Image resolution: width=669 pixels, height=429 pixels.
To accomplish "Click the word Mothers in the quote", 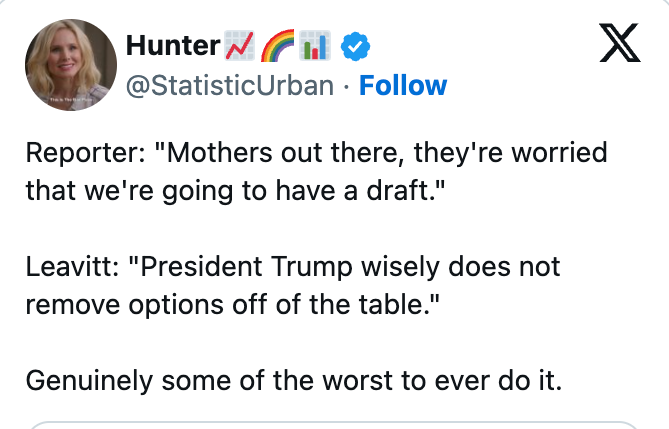I will (x=219, y=152).
